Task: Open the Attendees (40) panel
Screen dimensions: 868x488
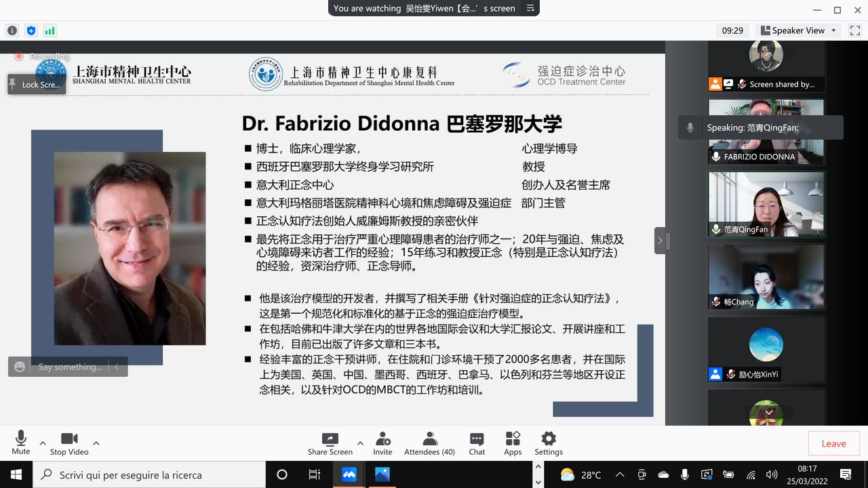Action: click(x=429, y=443)
